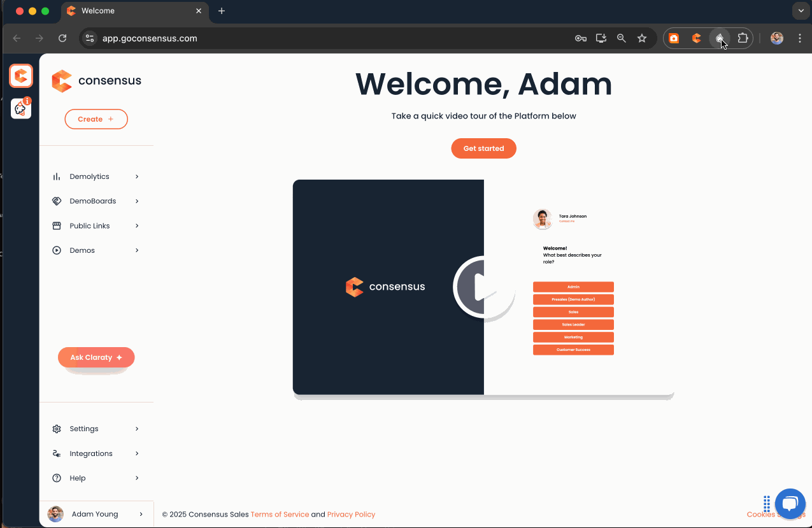Image resolution: width=812 pixels, height=528 pixels.
Task: Click the Get started button
Action: click(483, 148)
